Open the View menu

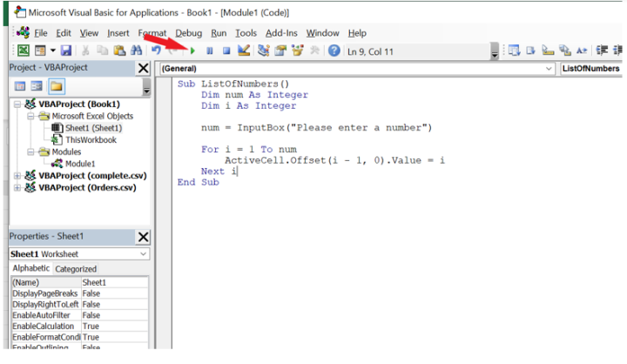(89, 33)
